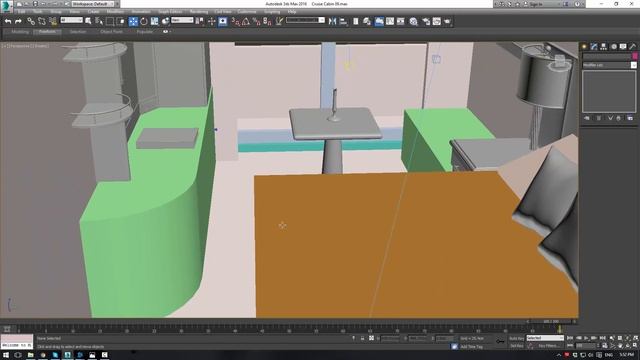Click the Undo arrow in main toolbar

point(8,21)
